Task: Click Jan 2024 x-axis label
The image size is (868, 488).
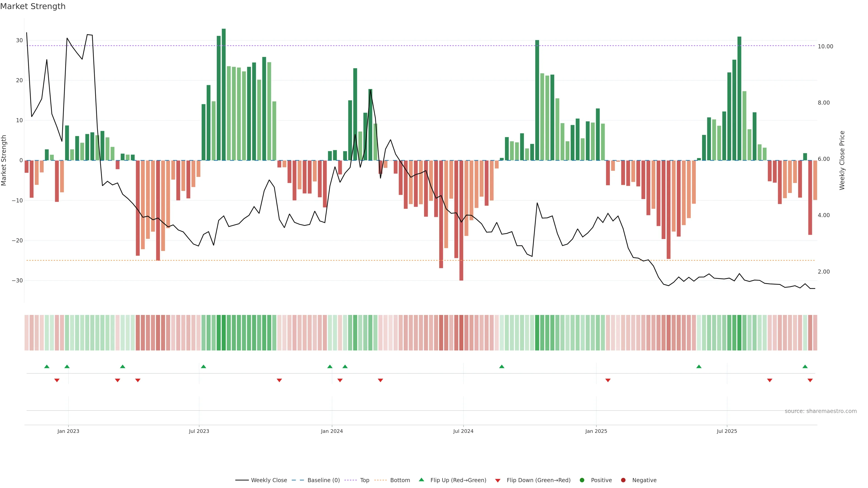Action: pyautogui.click(x=332, y=431)
